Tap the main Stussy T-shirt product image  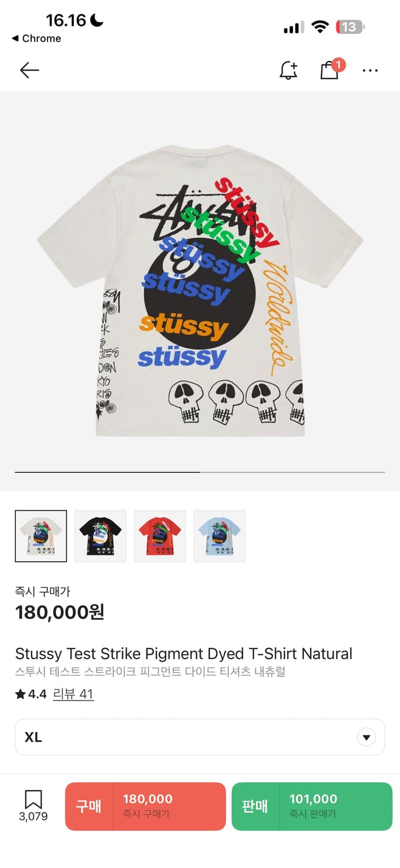[200, 289]
